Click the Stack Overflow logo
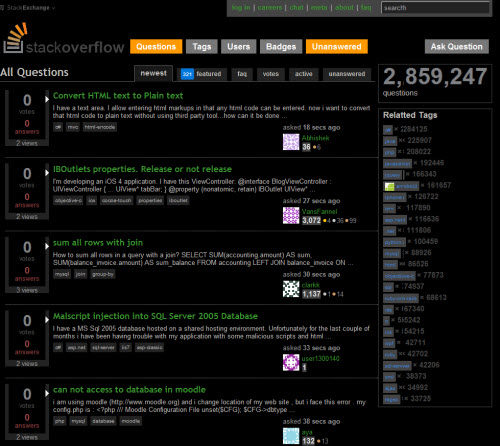This screenshot has height=446, width=500. (63, 38)
